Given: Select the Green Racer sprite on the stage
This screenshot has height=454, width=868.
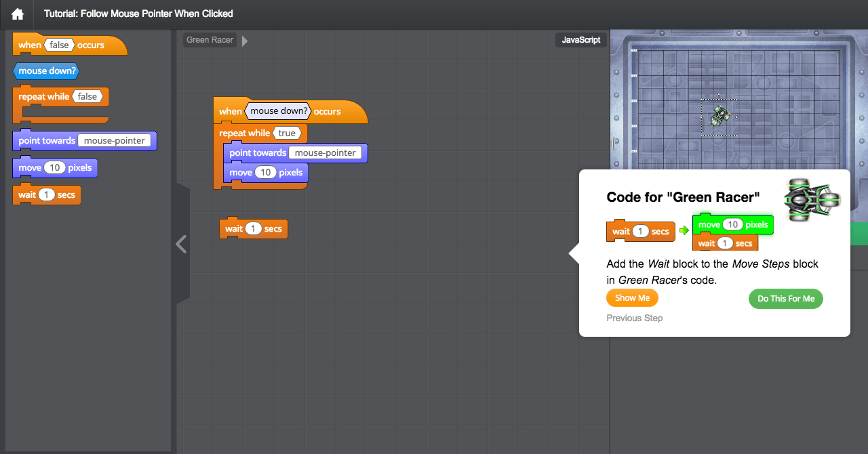Looking at the screenshot, I should tap(718, 116).
